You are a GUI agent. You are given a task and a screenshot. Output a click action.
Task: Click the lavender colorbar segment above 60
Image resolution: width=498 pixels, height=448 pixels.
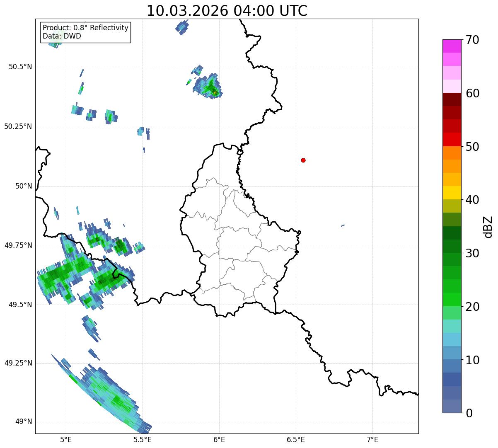(x=452, y=86)
